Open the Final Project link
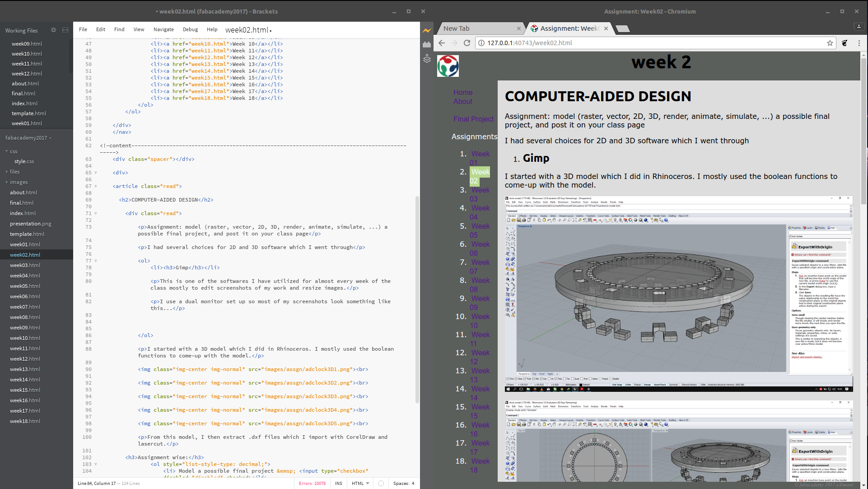This screenshot has width=868, height=489. pyautogui.click(x=473, y=119)
